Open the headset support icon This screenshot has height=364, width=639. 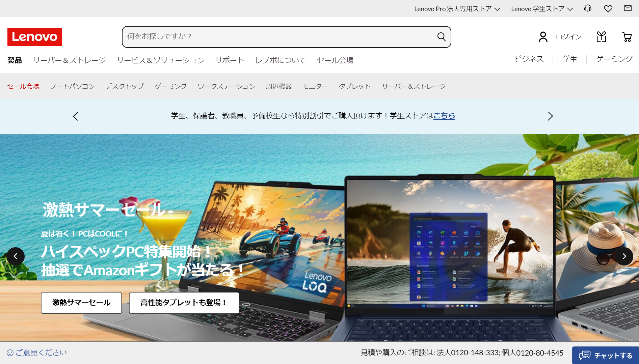click(588, 8)
